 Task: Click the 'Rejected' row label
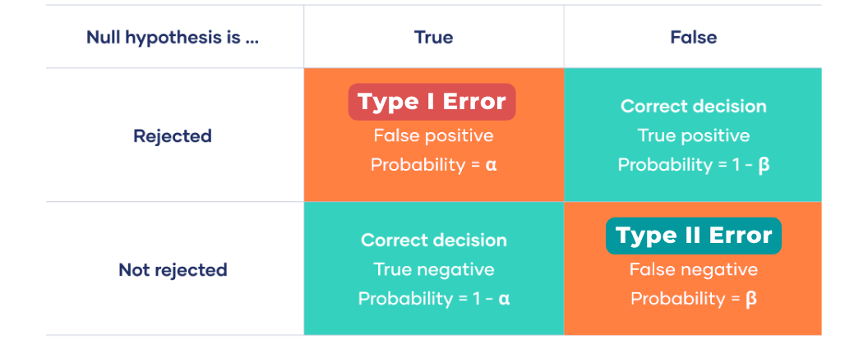click(x=173, y=136)
